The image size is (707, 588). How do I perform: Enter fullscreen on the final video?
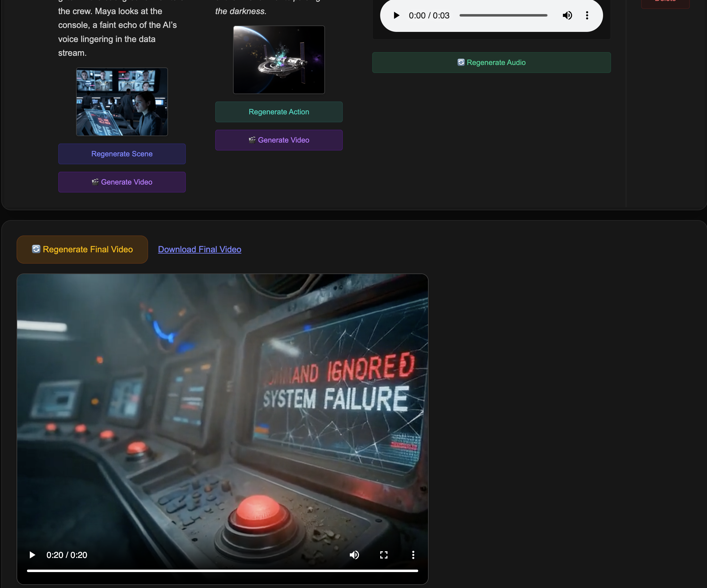pos(384,555)
